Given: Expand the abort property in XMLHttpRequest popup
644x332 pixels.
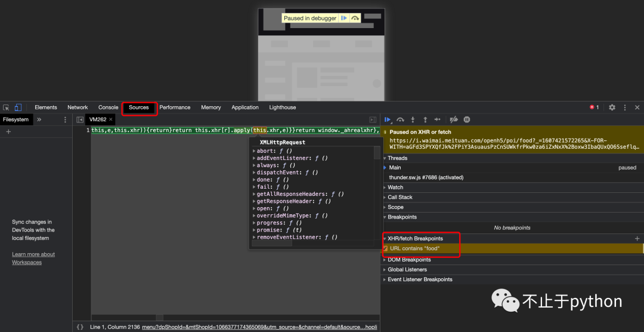Looking at the screenshot, I should coord(255,151).
